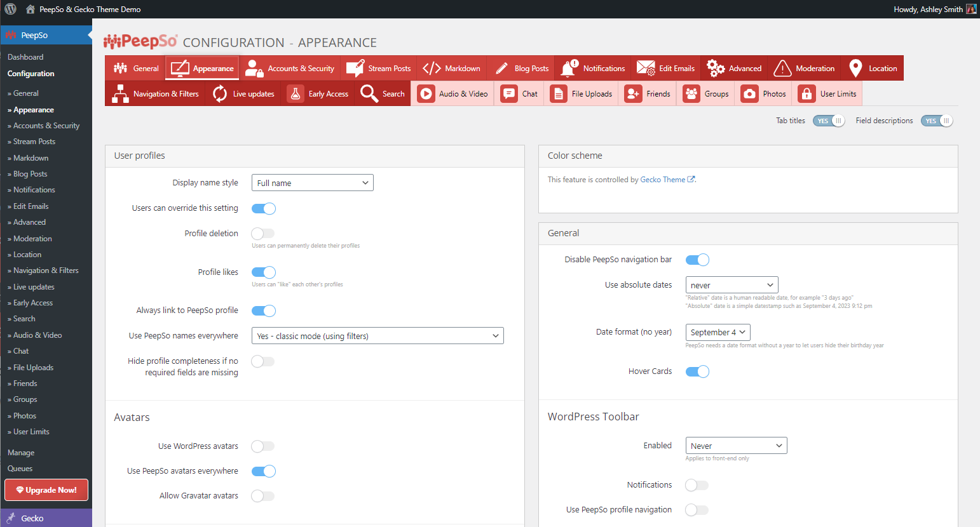The height and width of the screenshot is (527, 980).
Task: Open Use absolute dates dropdown
Action: pos(732,285)
